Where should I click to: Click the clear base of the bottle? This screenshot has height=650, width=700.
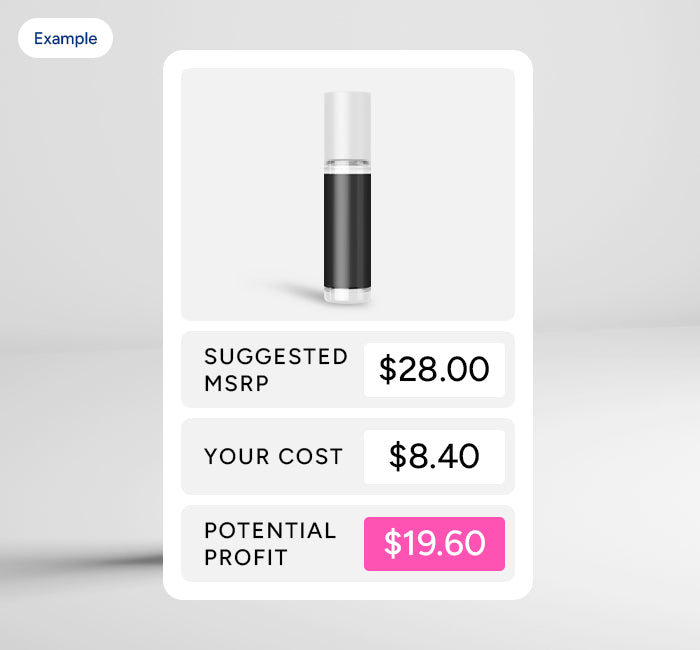click(x=348, y=295)
